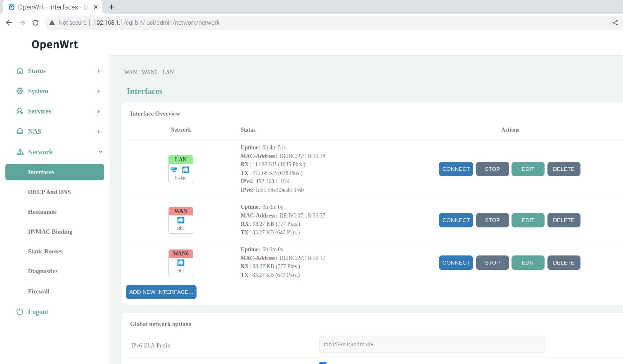The image size is (623, 364).
Task: Select the System menu label
Action: click(38, 91)
